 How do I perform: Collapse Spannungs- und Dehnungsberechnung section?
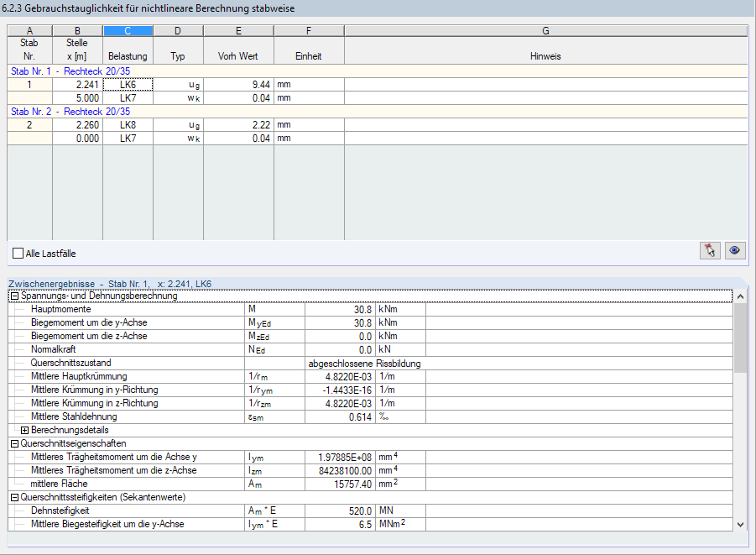click(14, 296)
